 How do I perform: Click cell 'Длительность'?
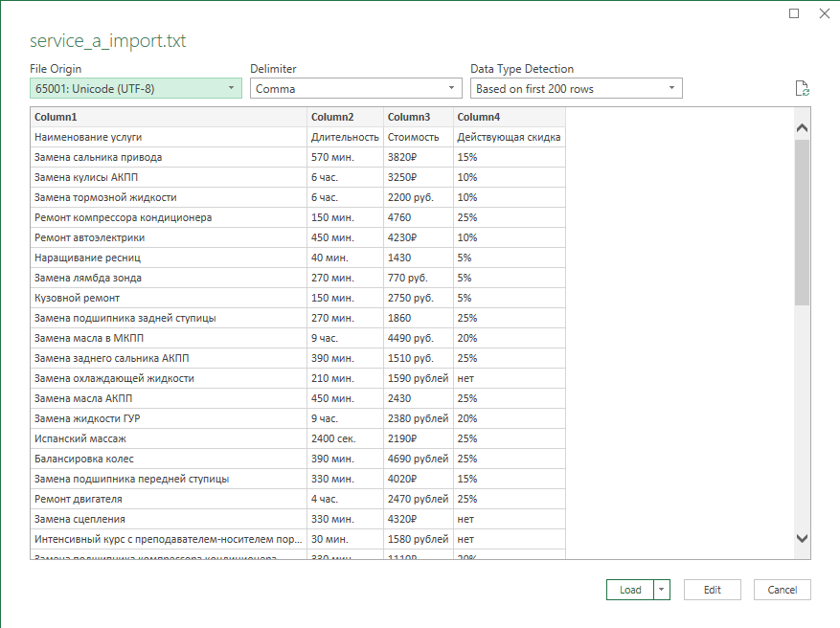[345, 137]
